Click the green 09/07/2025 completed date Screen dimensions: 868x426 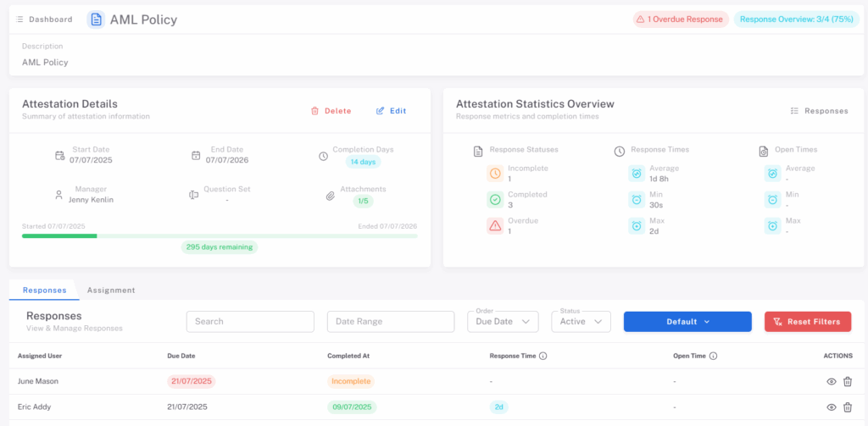click(x=352, y=407)
